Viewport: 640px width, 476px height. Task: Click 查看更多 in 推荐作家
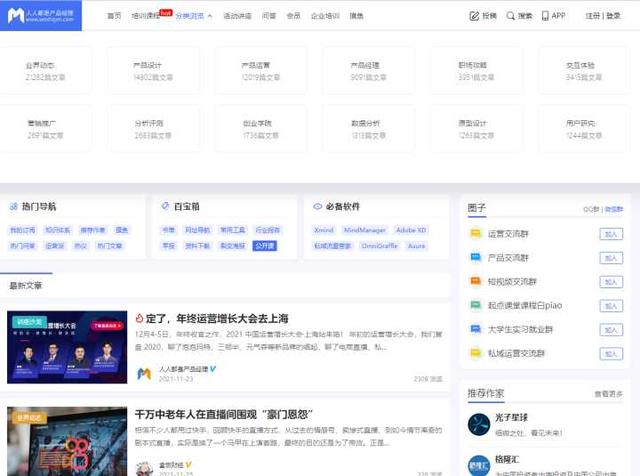(x=608, y=393)
